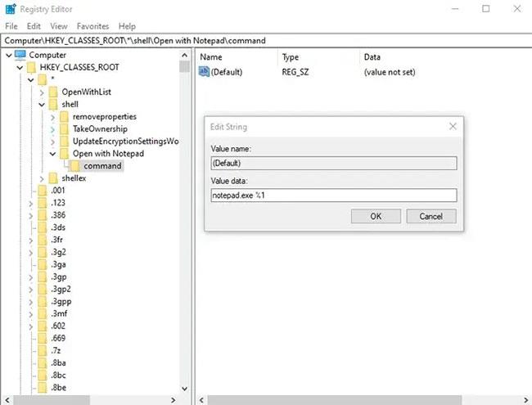
Task: Click tree pane scroll down arrow
Action: point(185,389)
